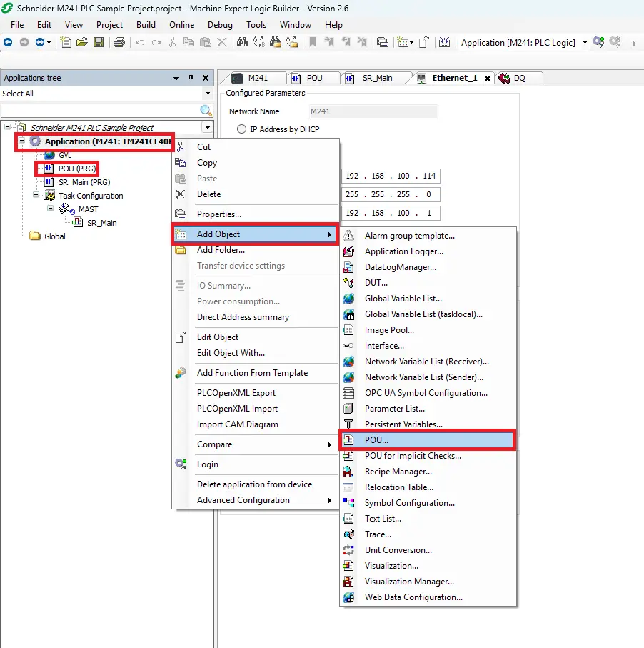Select Persistent Variables... submenu entry
The height and width of the screenshot is (648, 644).
pos(428,424)
